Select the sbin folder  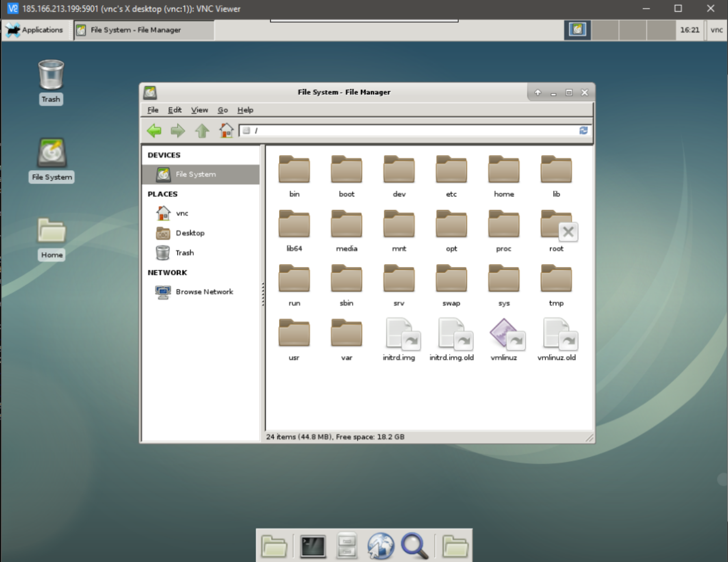(346, 285)
